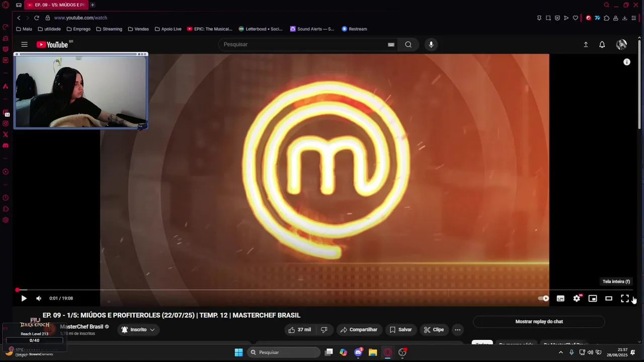
Task: Open Streaming bookmarks folder
Action: [x=109, y=29]
